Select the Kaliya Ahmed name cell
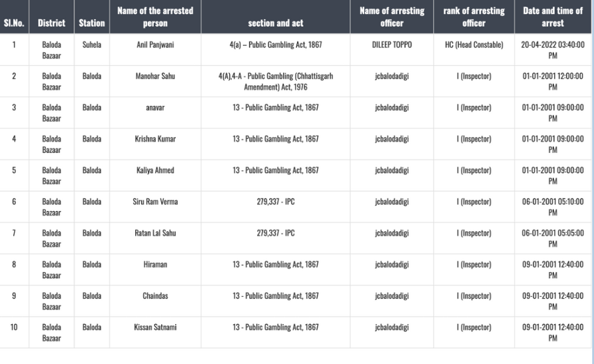The height and width of the screenshot is (364, 594). click(155, 170)
